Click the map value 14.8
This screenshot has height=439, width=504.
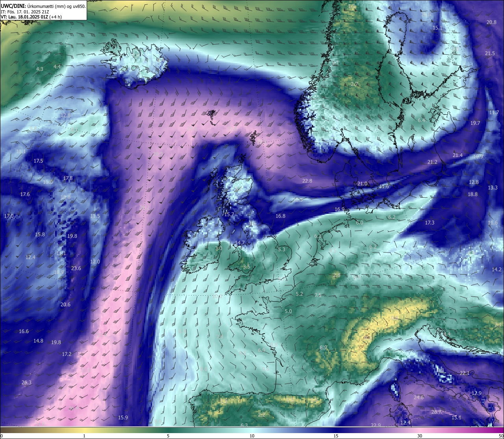click(x=38, y=341)
